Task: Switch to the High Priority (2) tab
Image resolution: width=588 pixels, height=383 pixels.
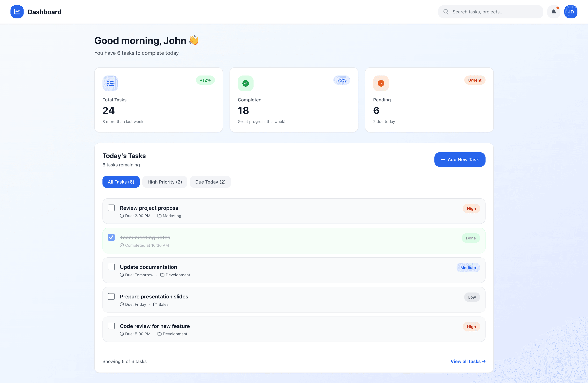Action: (164, 182)
